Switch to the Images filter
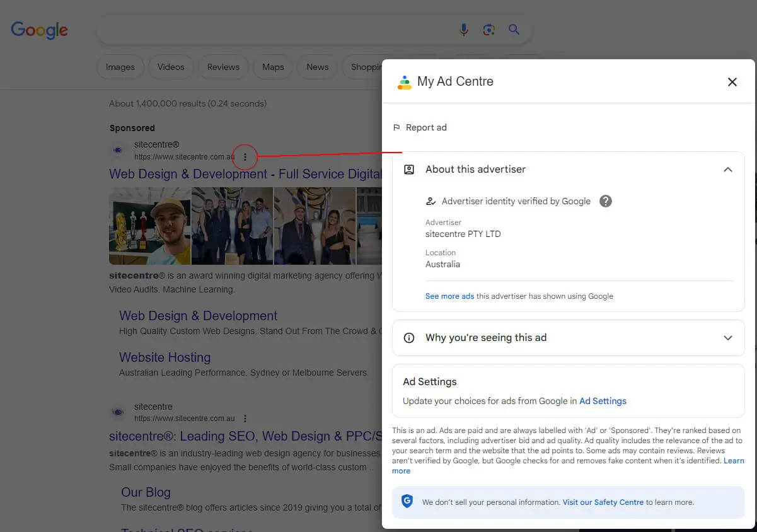 [x=120, y=67]
